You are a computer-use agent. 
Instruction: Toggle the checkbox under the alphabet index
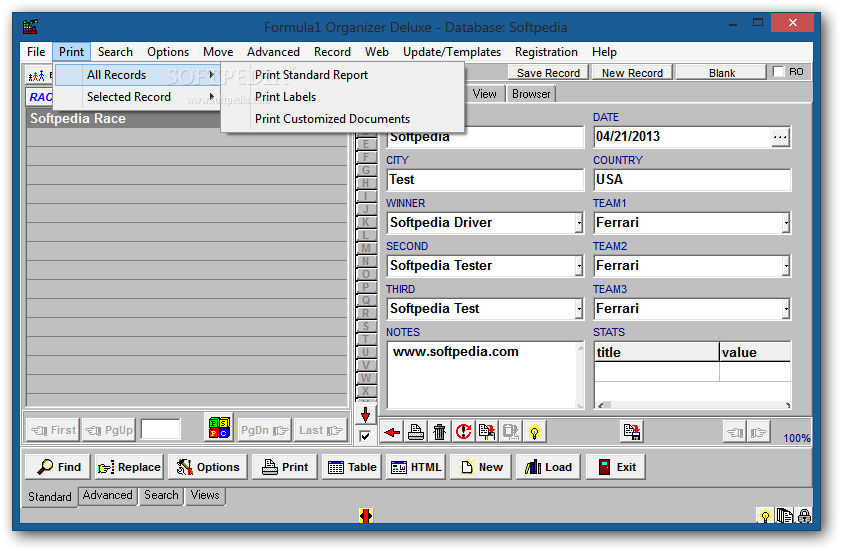(x=365, y=436)
